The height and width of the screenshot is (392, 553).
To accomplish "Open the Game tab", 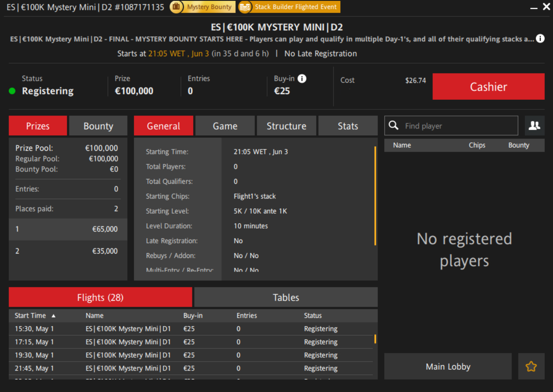I will (225, 126).
